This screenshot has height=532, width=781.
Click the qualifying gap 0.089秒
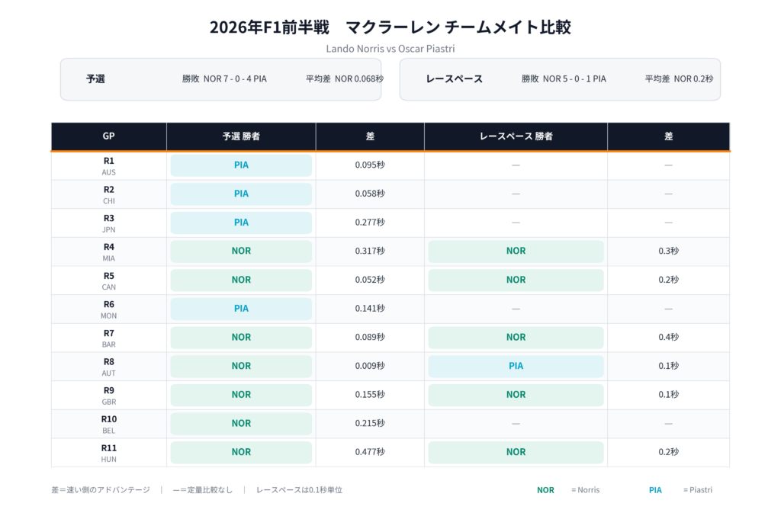point(370,338)
